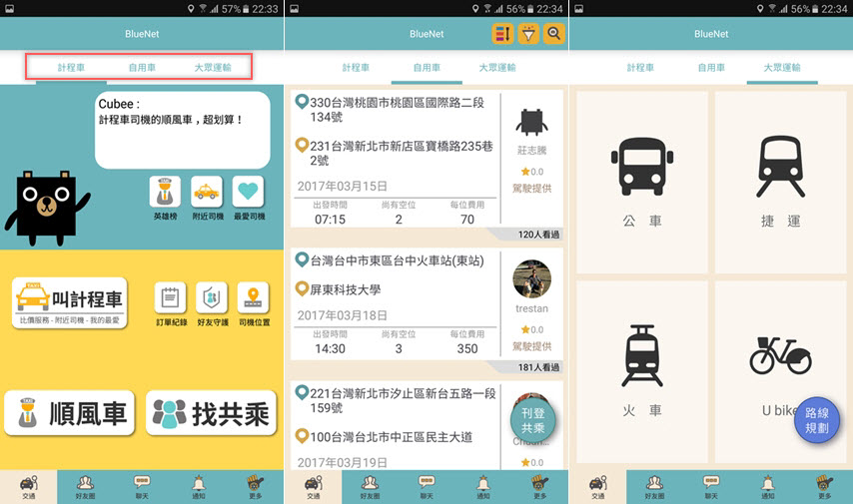
Task: Open 更多 more on the public transport screen
Action: [x=824, y=487]
